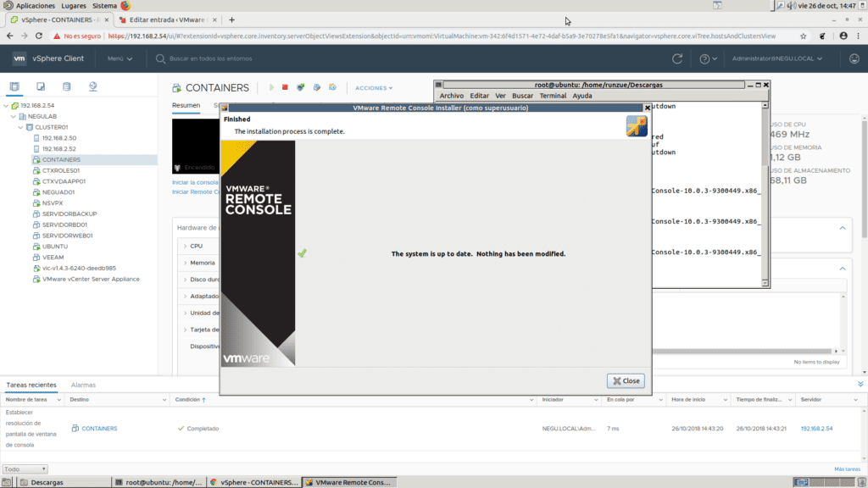
Task: Switch to the Alarmas tab
Action: click(83, 385)
